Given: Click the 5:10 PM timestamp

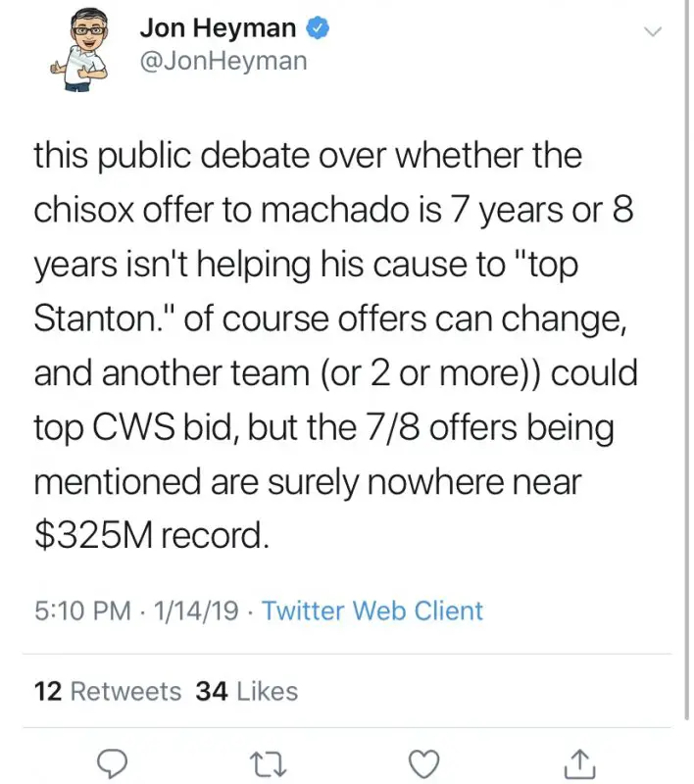Looking at the screenshot, I should (x=81, y=612).
